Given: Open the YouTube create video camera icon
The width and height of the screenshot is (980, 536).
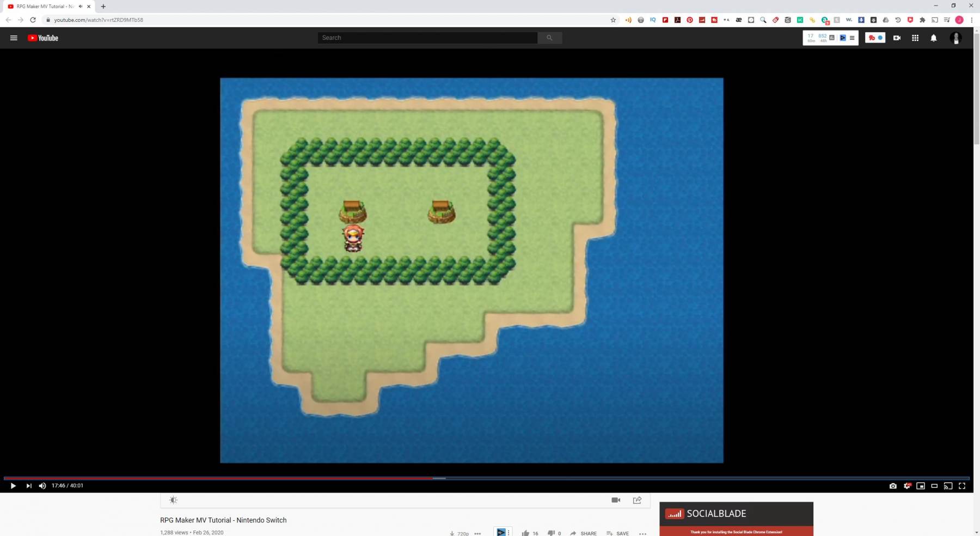Looking at the screenshot, I should pos(897,38).
